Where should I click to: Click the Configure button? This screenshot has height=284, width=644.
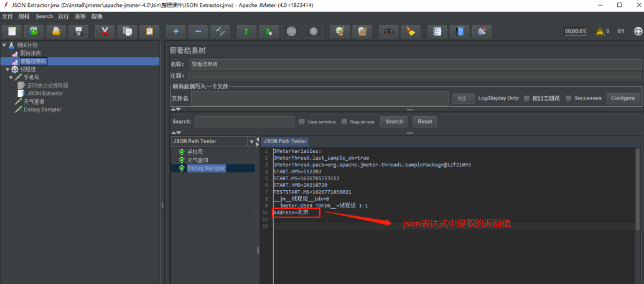(x=623, y=98)
